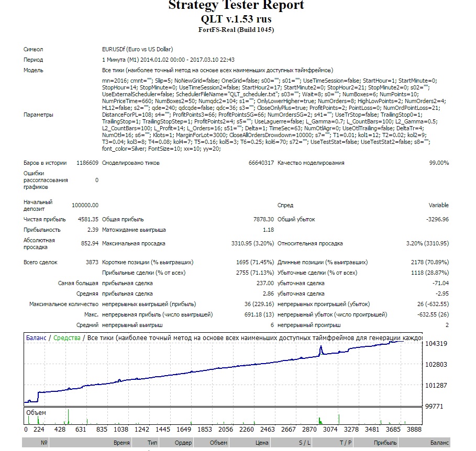Click 'Смоделировано тиков' value 66640317

[x=261, y=163]
